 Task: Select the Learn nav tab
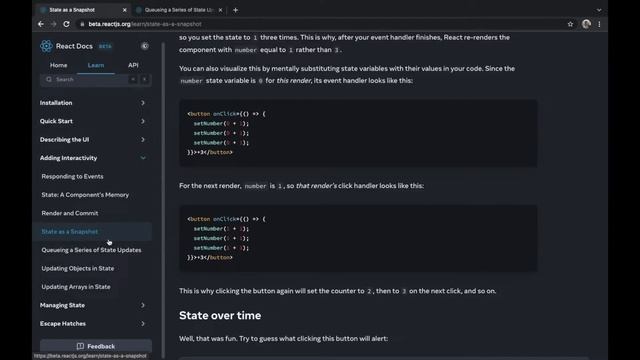coord(96,65)
